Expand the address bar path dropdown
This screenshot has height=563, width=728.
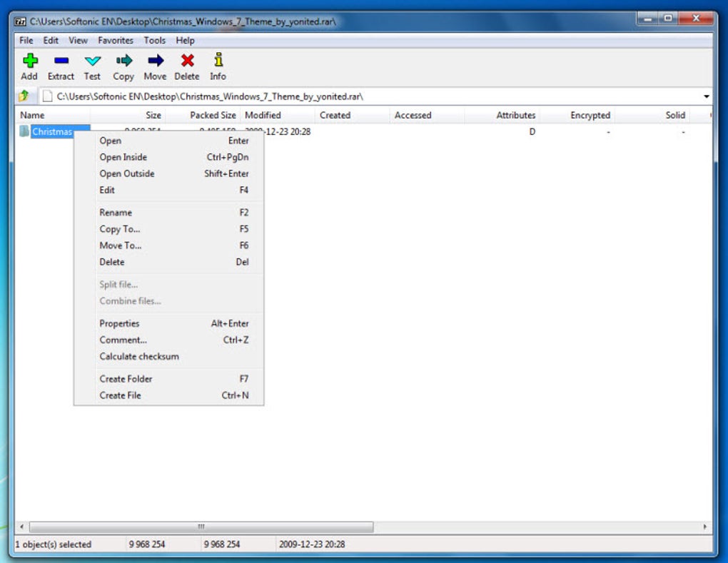[706, 96]
